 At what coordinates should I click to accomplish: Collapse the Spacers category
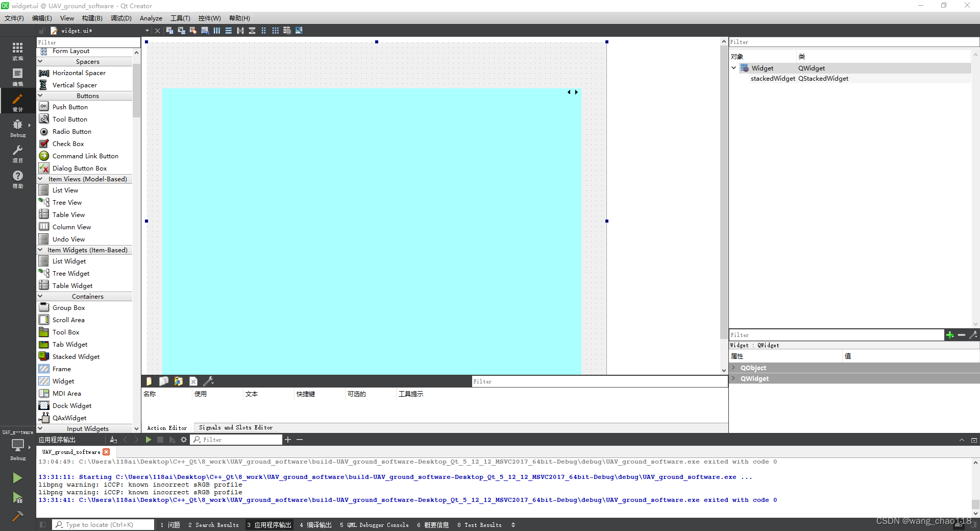pos(40,61)
